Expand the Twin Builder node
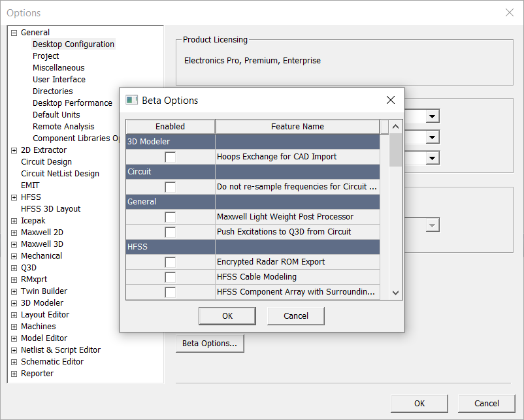The image size is (524, 420). pyautogui.click(x=14, y=291)
